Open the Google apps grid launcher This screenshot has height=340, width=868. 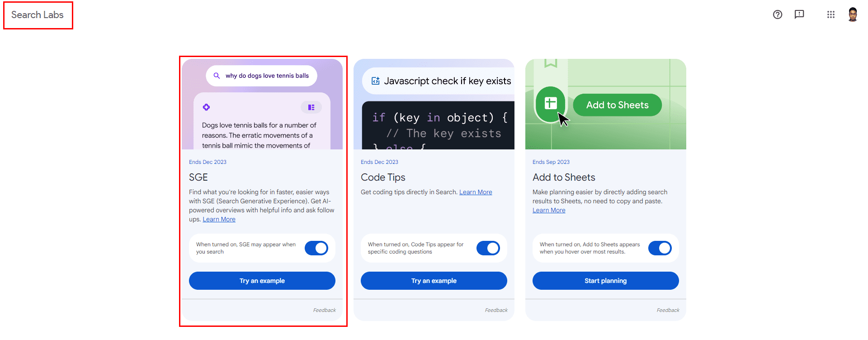[x=831, y=14]
